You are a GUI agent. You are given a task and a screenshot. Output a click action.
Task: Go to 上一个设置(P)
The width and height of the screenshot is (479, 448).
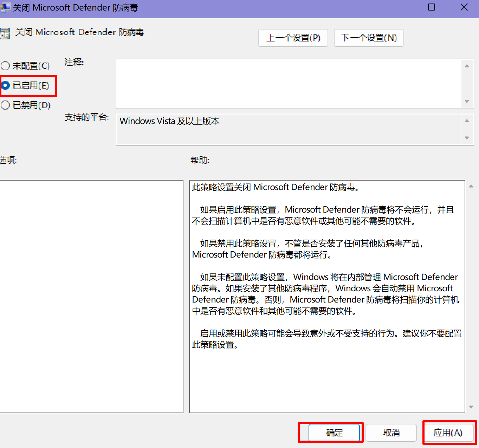[x=293, y=38]
